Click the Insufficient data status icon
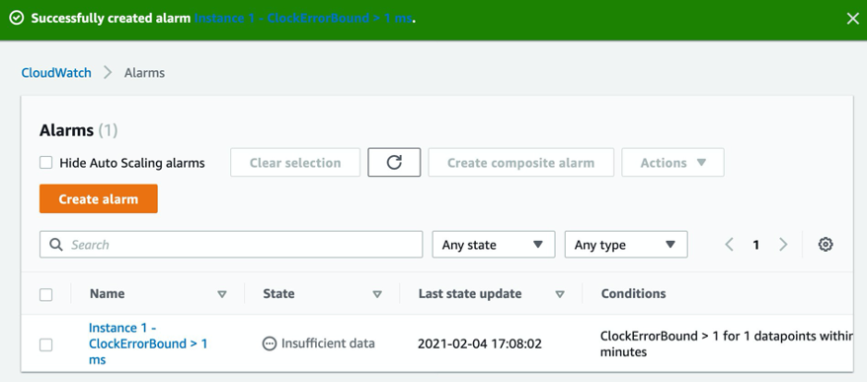868x382 pixels. 269,344
